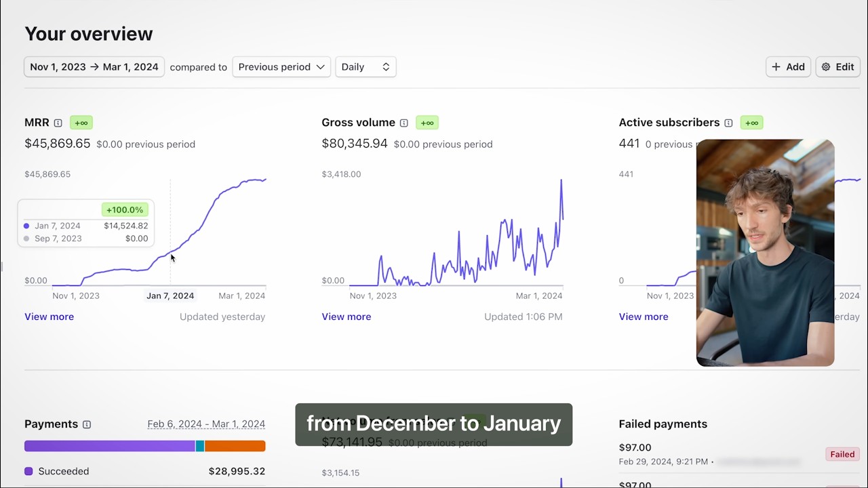Click the Payments Feb 6 date range

(206, 424)
